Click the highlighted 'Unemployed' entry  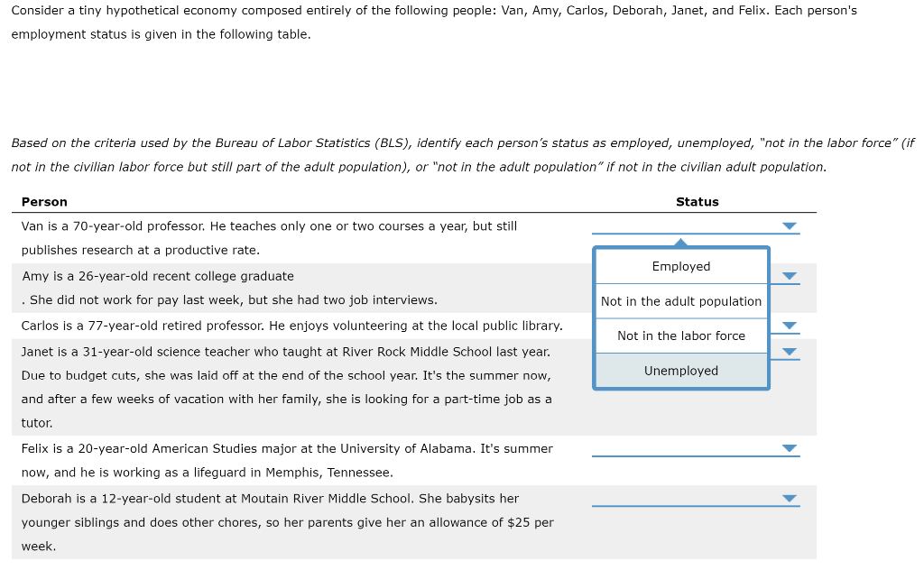tap(680, 371)
